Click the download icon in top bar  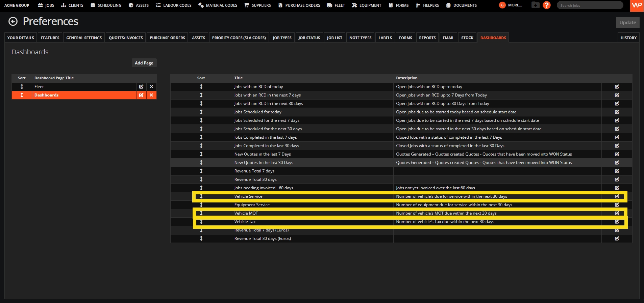tap(535, 5)
